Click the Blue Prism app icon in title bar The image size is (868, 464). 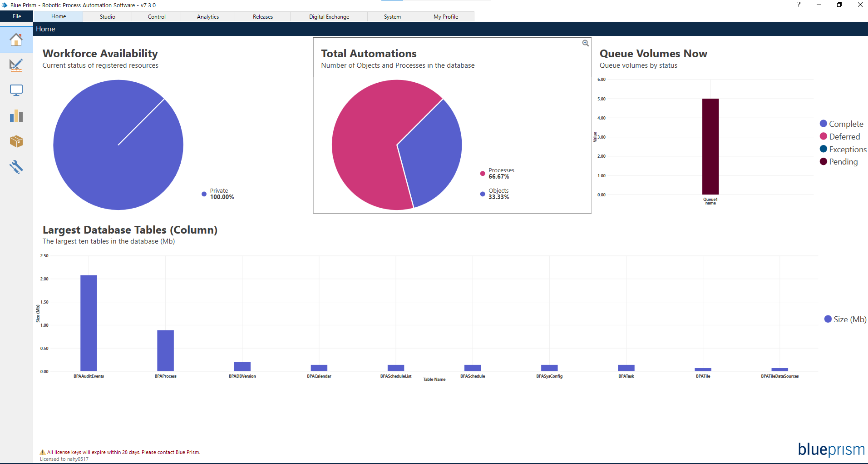click(5, 5)
